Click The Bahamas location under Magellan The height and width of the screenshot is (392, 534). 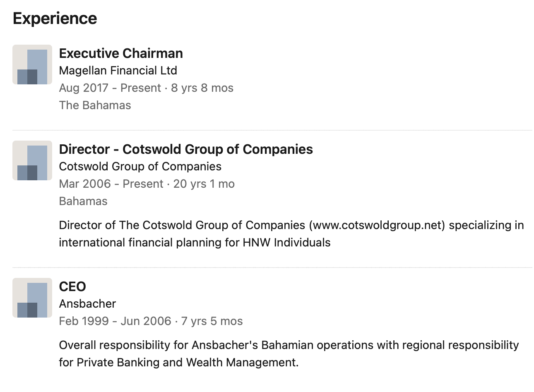coord(95,105)
